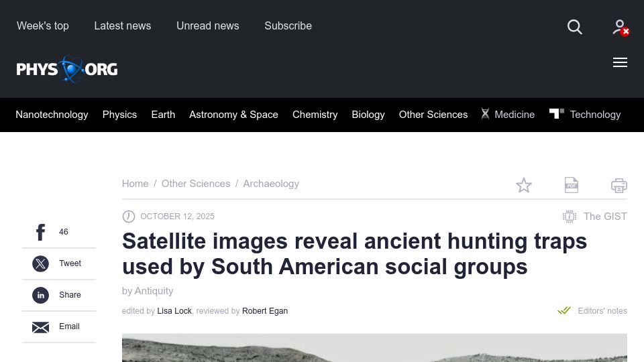Click the LinkedIn Share label
Image resolution: width=644 pixels, height=362 pixels.
[x=70, y=295]
